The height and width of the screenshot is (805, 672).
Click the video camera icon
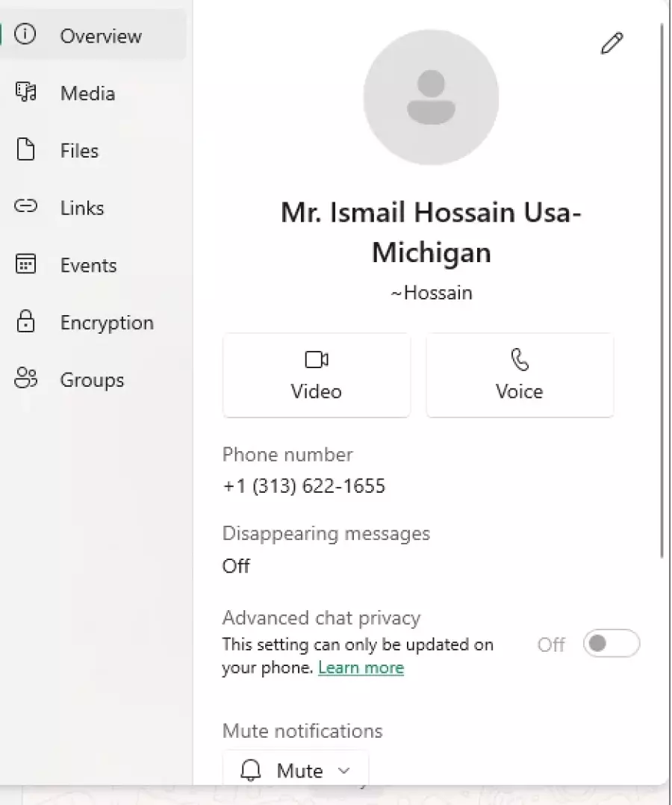coord(317,361)
